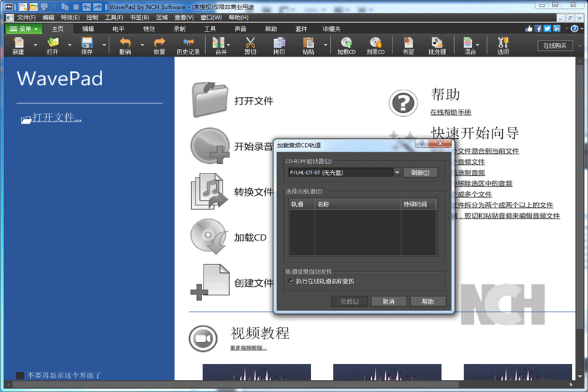This screenshot has height=392, width=588.
Task: Click the 合并 (Join) toolbar icon
Action: click(220, 46)
